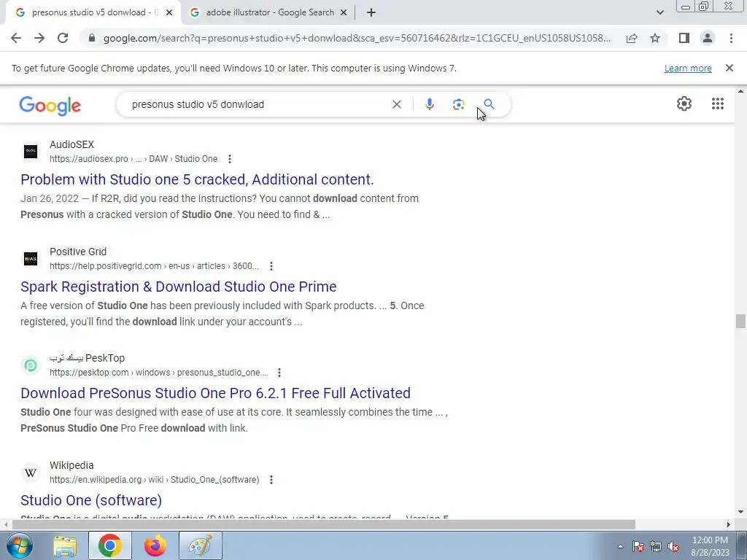Switch to presonus studio v5 tab
The image size is (747, 560).
coord(93,13)
